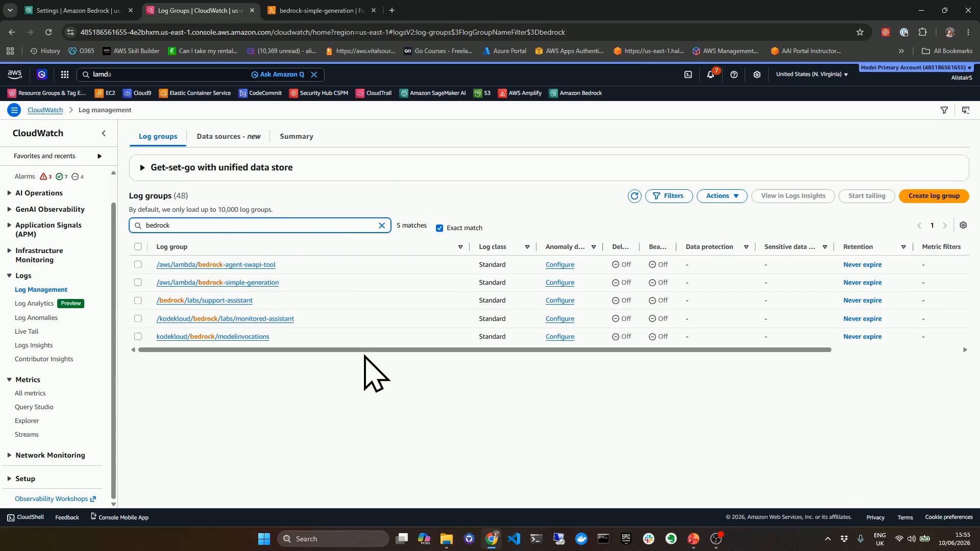Click the horizontal table scrollbar
The height and width of the screenshot is (551, 980).
484,350
